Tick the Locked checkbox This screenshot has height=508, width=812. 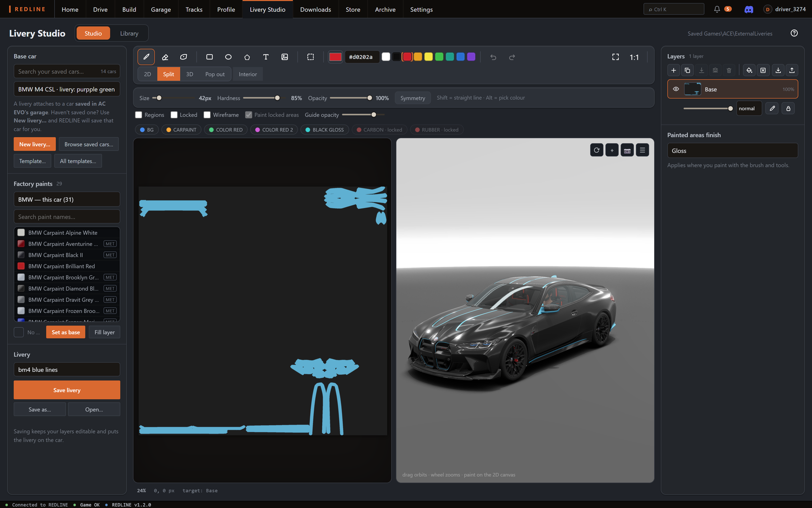pyautogui.click(x=174, y=115)
